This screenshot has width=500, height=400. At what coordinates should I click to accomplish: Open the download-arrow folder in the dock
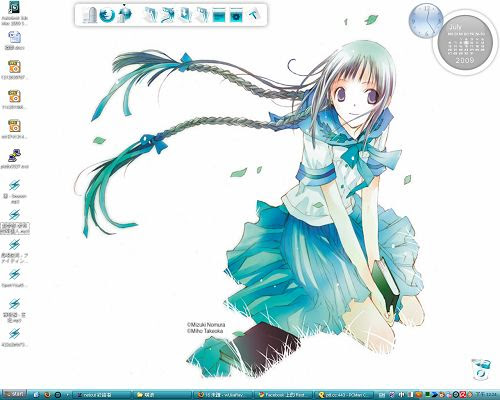click(185, 15)
